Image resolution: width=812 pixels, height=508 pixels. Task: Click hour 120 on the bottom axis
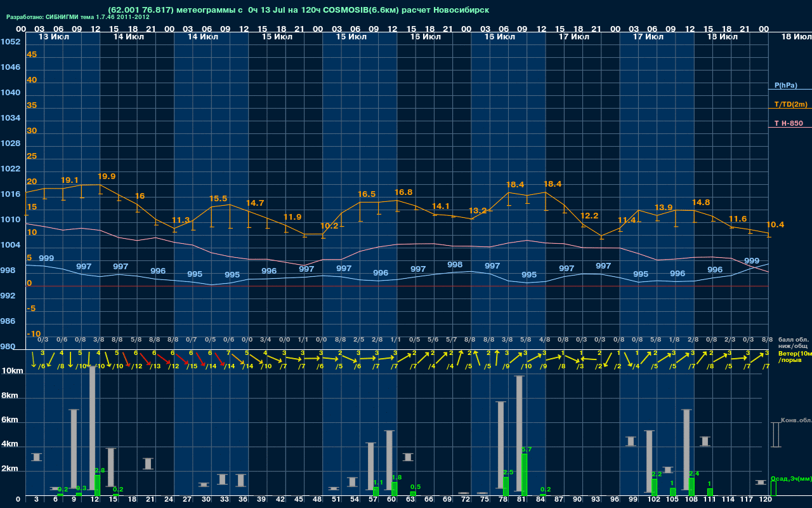[765, 500]
